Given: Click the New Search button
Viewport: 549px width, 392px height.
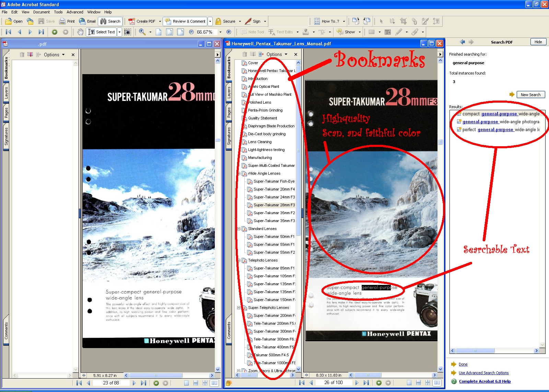Looking at the screenshot, I should click(x=530, y=95).
